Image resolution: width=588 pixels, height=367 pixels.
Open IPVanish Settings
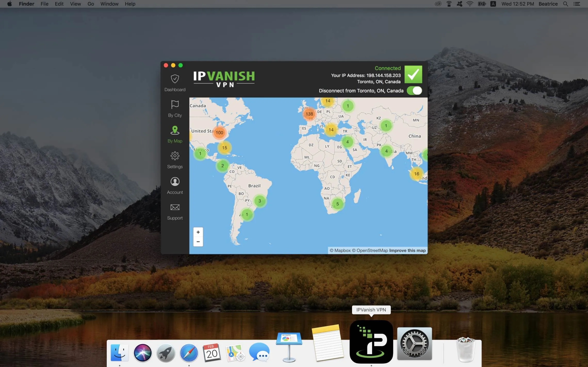coord(175,160)
